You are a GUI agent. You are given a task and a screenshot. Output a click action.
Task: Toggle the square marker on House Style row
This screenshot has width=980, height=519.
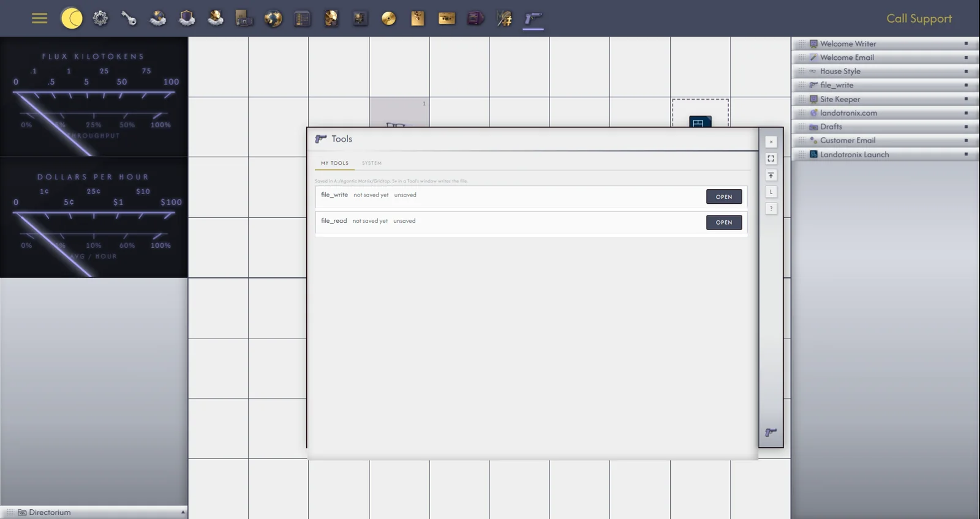point(966,71)
